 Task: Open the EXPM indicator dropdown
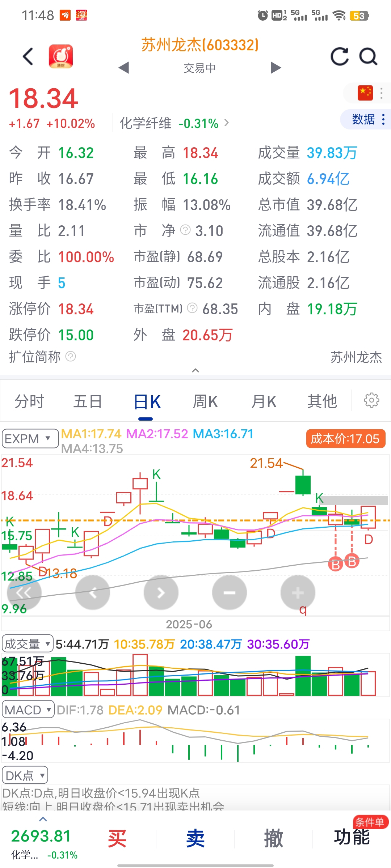tap(30, 439)
